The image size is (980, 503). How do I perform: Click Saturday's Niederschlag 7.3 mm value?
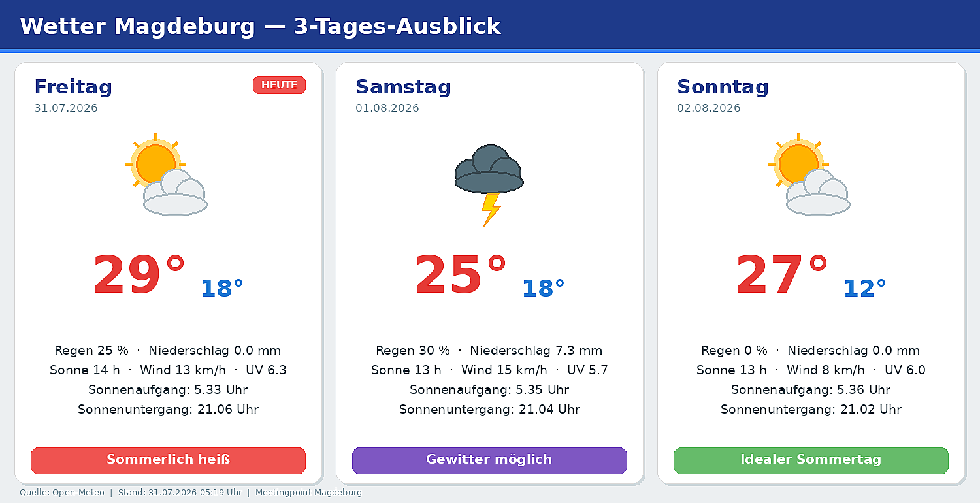536,351
